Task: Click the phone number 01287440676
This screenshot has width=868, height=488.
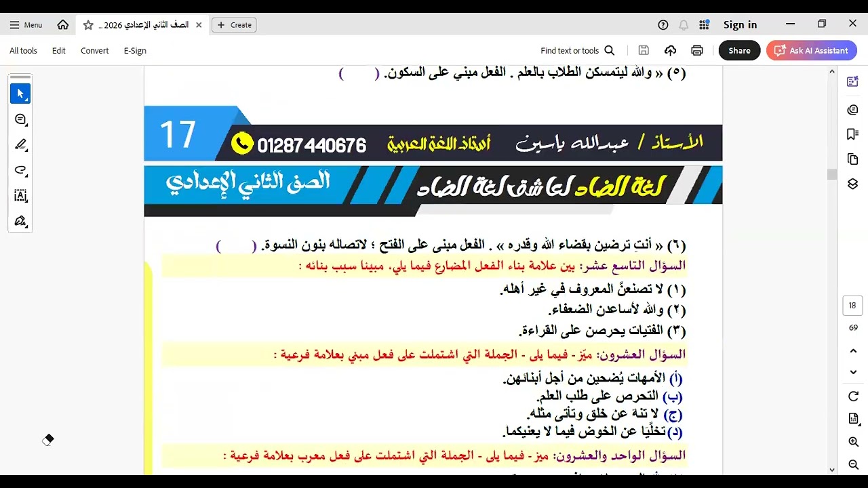Action: click(x=311, y=145)
